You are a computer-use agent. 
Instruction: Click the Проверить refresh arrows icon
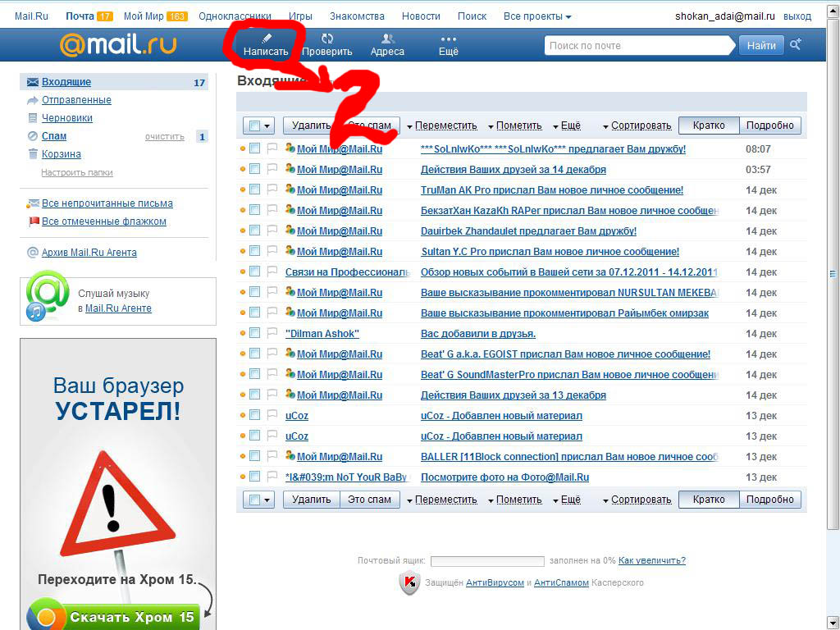[x=326, y=39]
